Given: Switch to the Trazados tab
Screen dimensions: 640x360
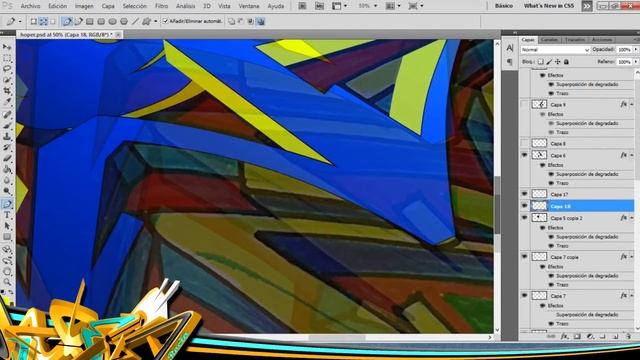Looking at the screenshot, I should [575, 40].
